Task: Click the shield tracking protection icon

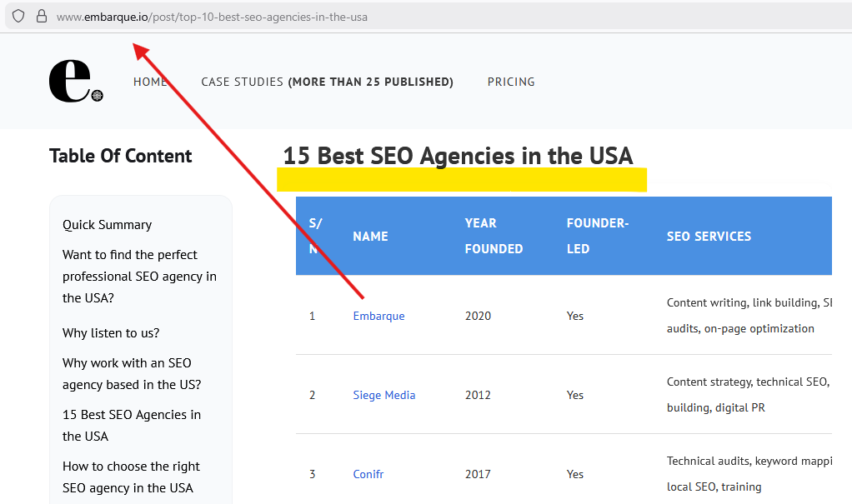Action: click(18, 17)
